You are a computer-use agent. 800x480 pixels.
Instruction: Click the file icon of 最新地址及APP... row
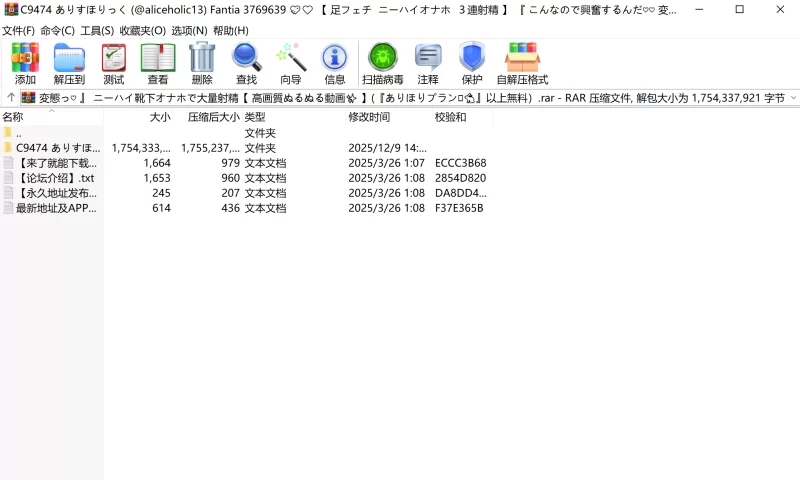tap(8, 208)
